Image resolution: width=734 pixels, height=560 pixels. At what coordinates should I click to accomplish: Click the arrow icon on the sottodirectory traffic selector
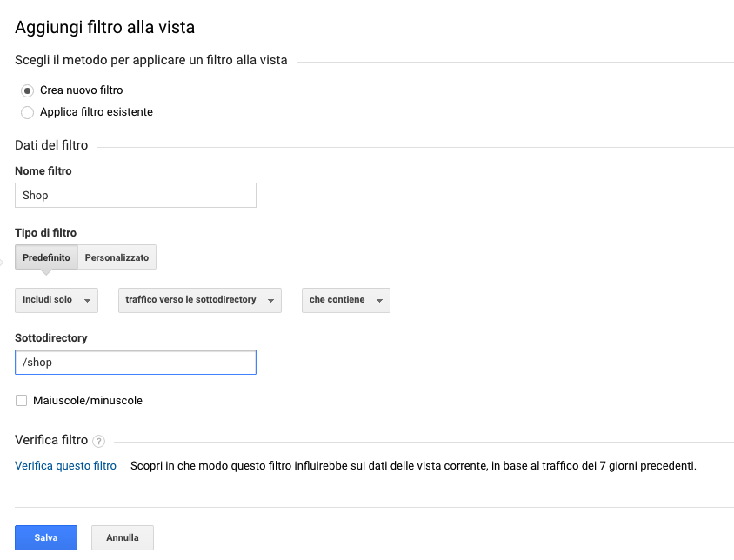tap(270, 301)
